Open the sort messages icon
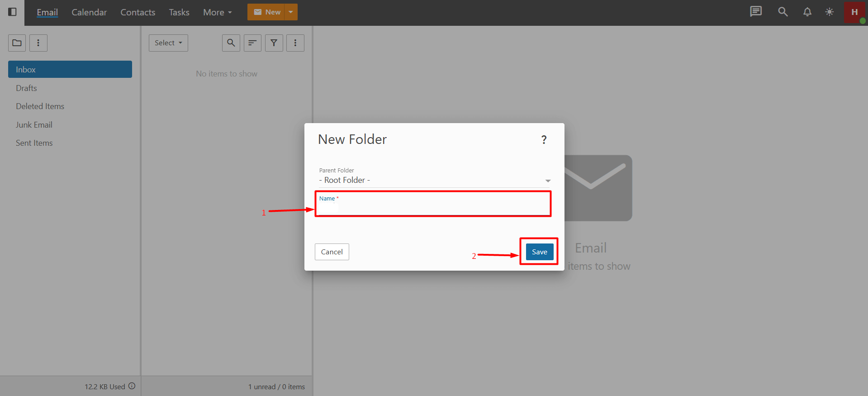This screenshot has height=396, width=868. tap(252, 43)
